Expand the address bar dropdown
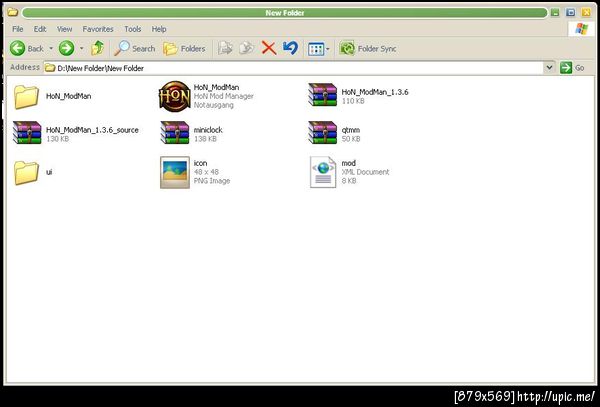The height and width of the screenshot is (407, 600). [549, 67]
